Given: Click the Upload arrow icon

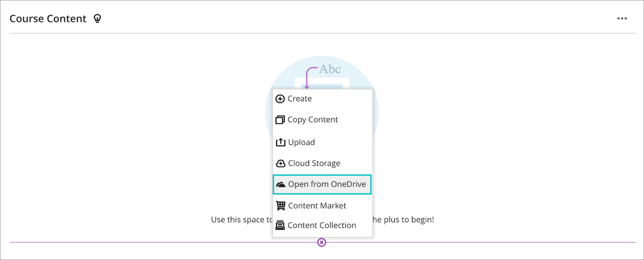Looking at the screenshot, I should coord(280,142).
